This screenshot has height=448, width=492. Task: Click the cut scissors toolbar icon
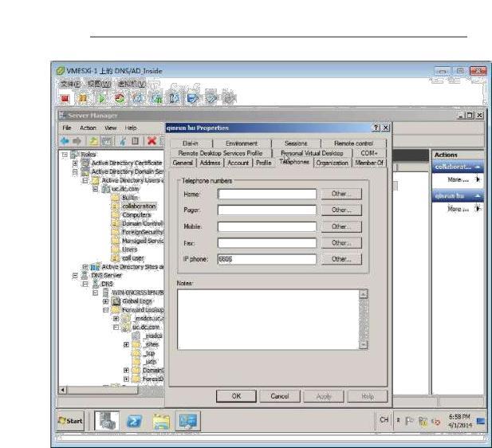click(123, 141)
